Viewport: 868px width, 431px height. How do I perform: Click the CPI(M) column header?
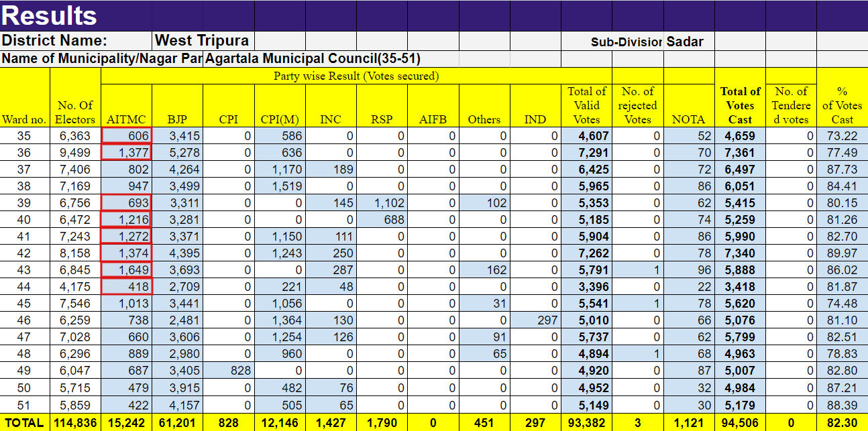click(280, 106)
